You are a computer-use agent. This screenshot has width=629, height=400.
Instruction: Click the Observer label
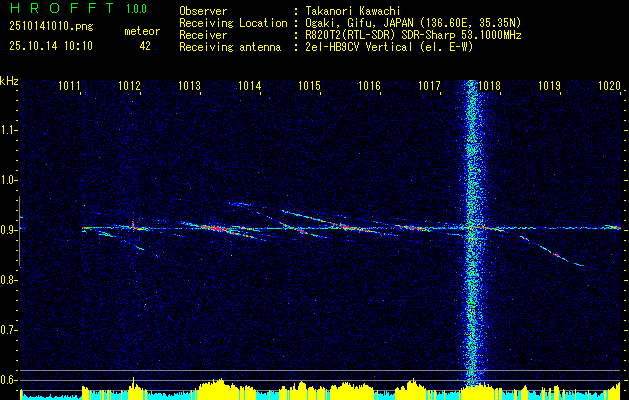click(203, 11)
